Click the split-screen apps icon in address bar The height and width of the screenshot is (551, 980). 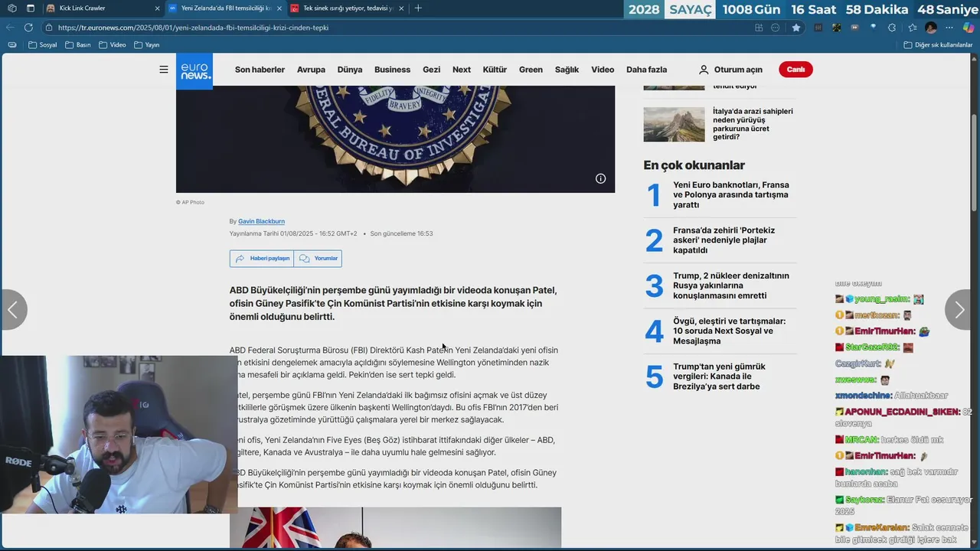(x=759, y=28)
